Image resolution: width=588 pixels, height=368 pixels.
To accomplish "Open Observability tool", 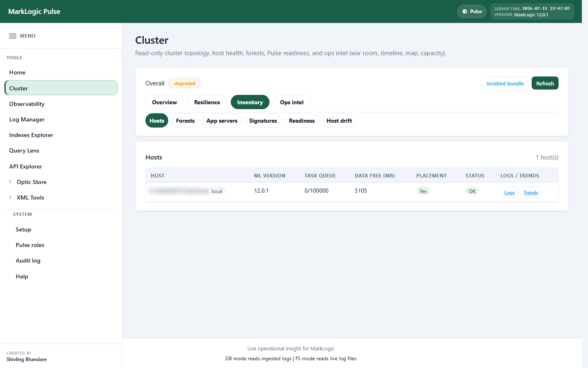I will pyautogui.click(x=61, y=104).
